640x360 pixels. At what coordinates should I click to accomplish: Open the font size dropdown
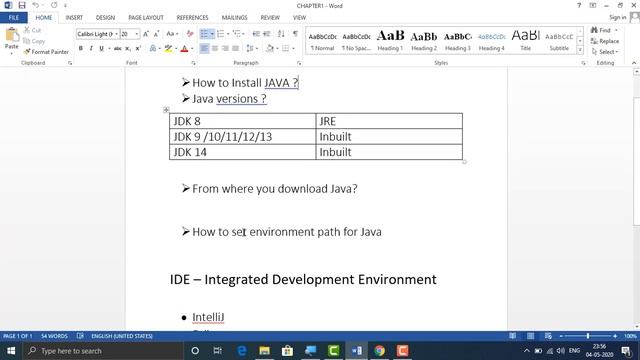[x=137, y=34]
